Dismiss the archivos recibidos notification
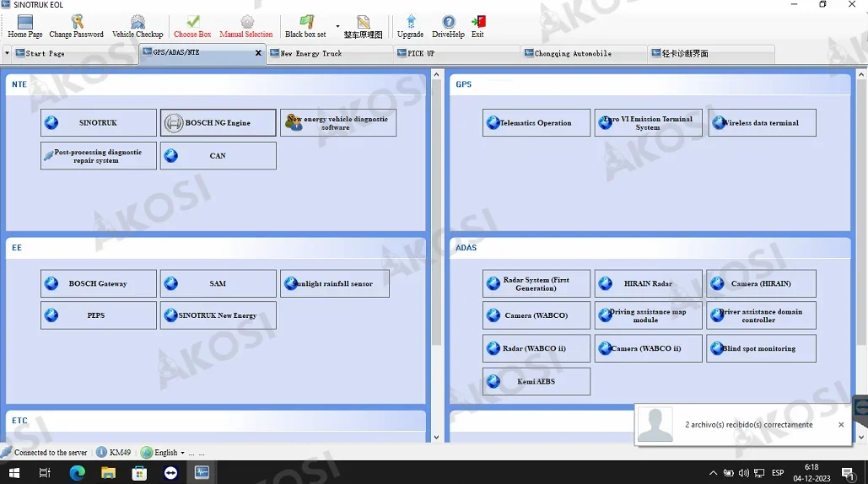The image size is (868, 484). pos(841,425)
